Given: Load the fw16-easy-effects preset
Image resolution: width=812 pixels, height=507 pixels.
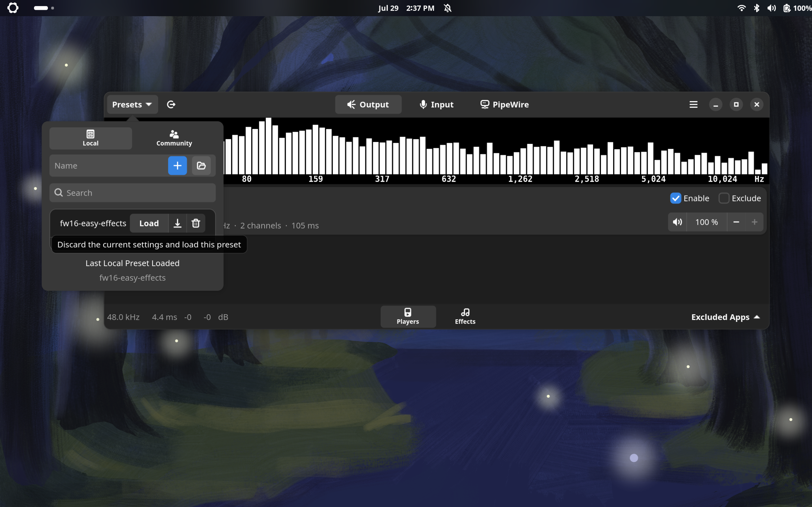Looking at the screenshot, I should click(x=149, y=223).
